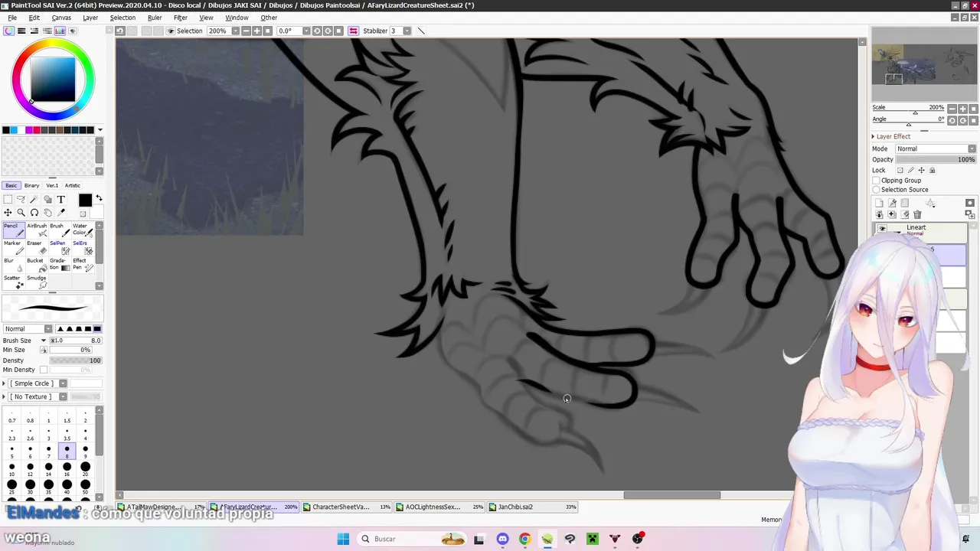Toggle lock pixel opacity icon
This screenshot has width=980, height=551.
pos(900,170)
